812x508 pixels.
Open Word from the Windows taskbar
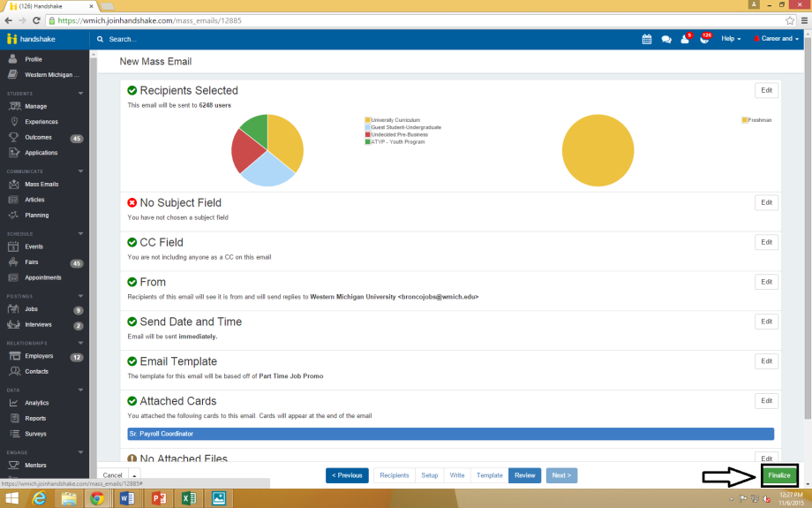[127, 498]
